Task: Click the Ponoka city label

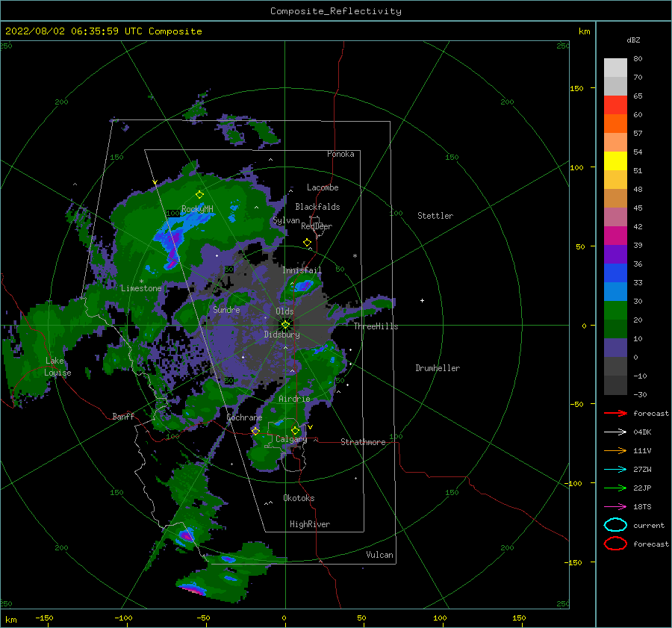Action: 340,154
